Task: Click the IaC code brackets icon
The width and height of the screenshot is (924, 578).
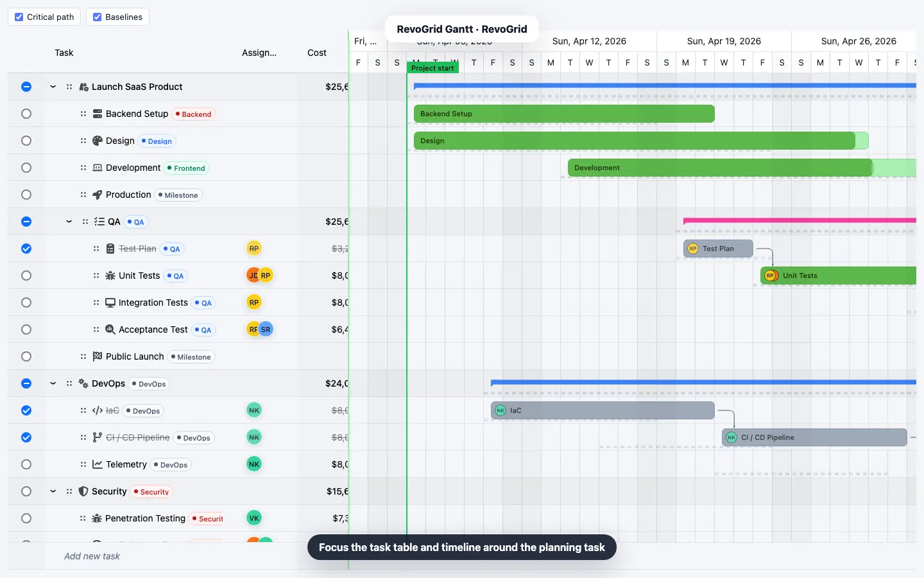Action: point(98,410)
